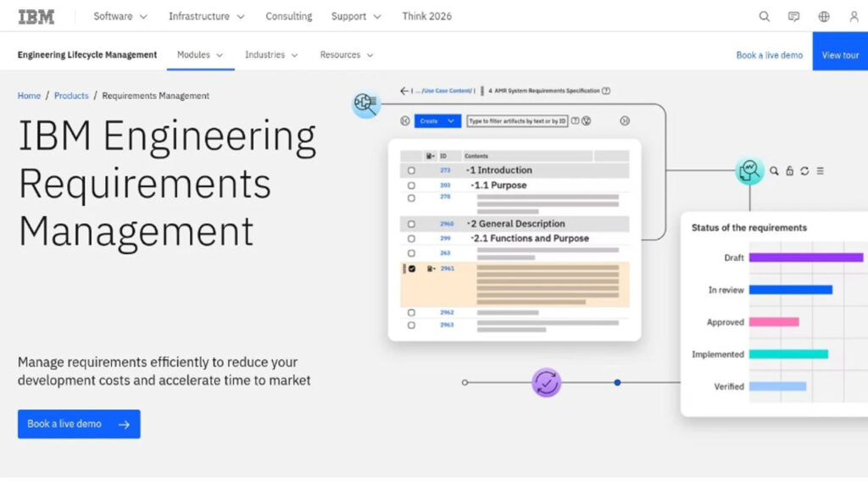Collapse the 1 Introduction section
868x488 pixels.
coord(468,170)
